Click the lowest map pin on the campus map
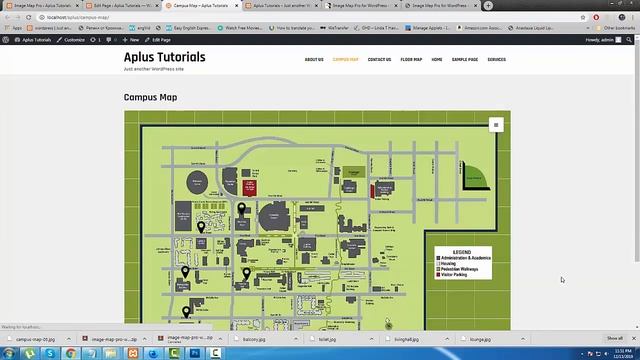The width and height of the screenshot is (640, 360). point(186,312)
